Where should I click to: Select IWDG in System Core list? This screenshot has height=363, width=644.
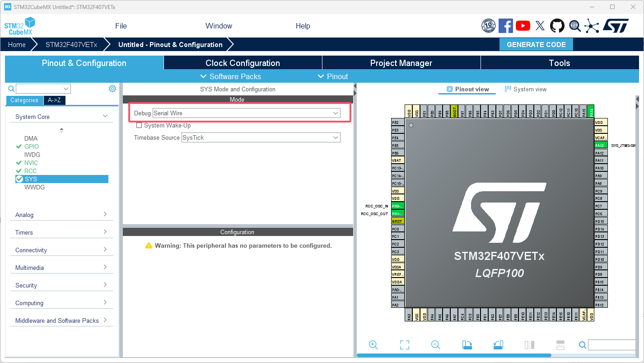point(32,155)
